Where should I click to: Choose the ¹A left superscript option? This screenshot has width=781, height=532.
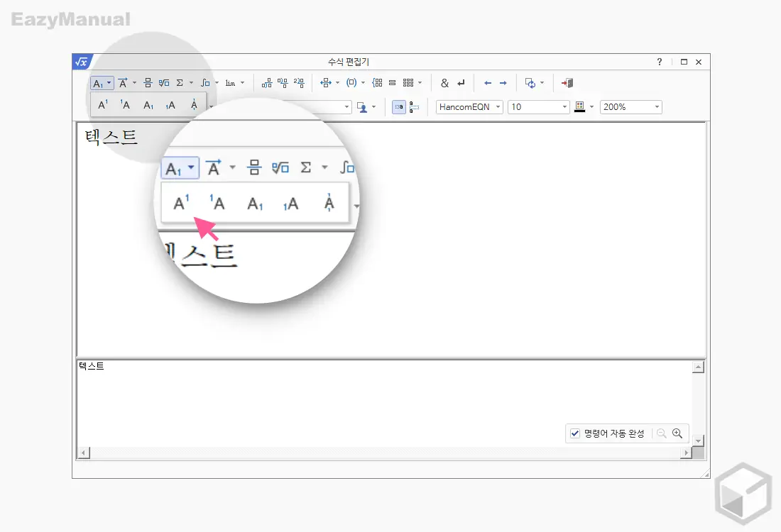click(125, 104)
